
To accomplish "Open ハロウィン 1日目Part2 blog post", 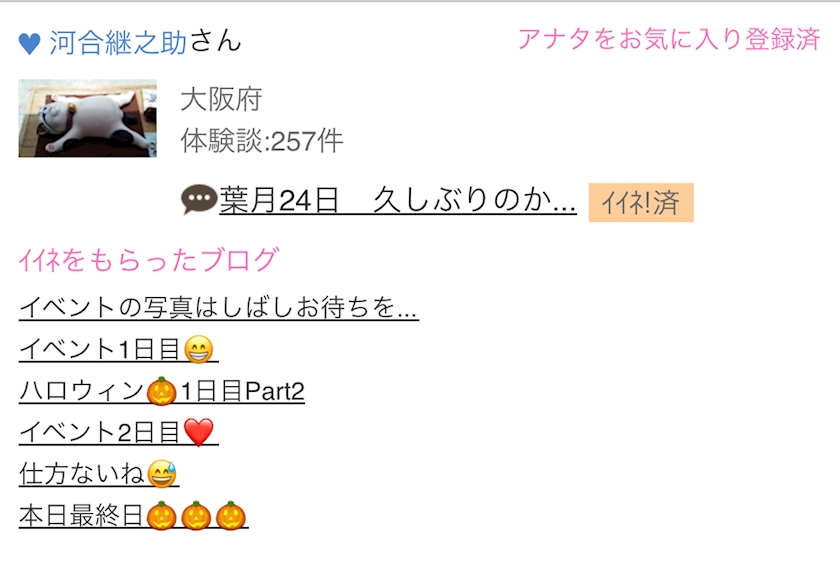I will tap(162, 391).
